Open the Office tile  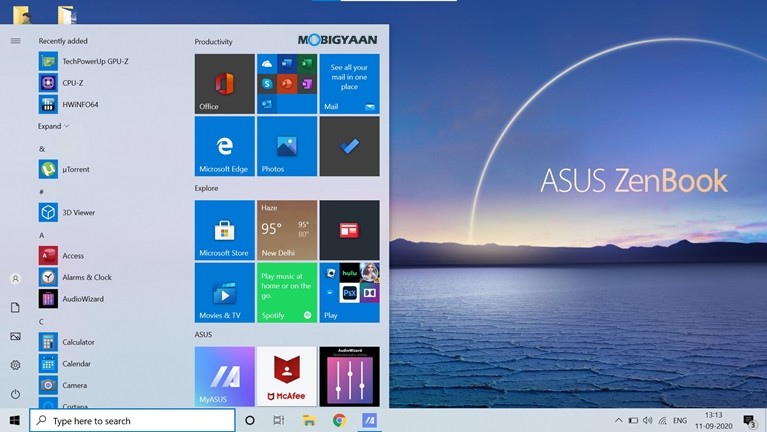[x=225, y=84]
